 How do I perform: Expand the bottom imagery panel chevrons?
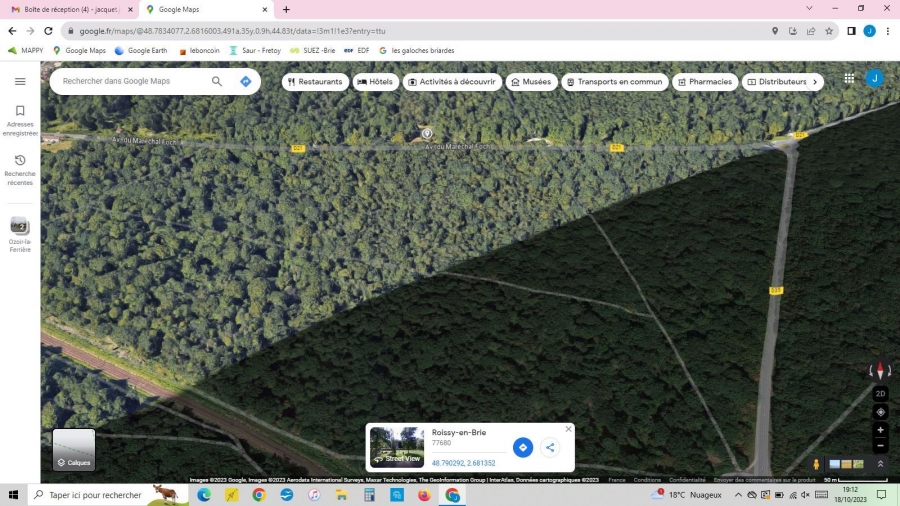coord(880,464)
